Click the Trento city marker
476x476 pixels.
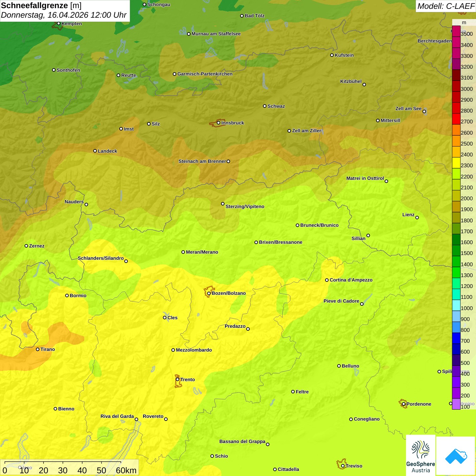pyautogui.click(x=177, y=379)
